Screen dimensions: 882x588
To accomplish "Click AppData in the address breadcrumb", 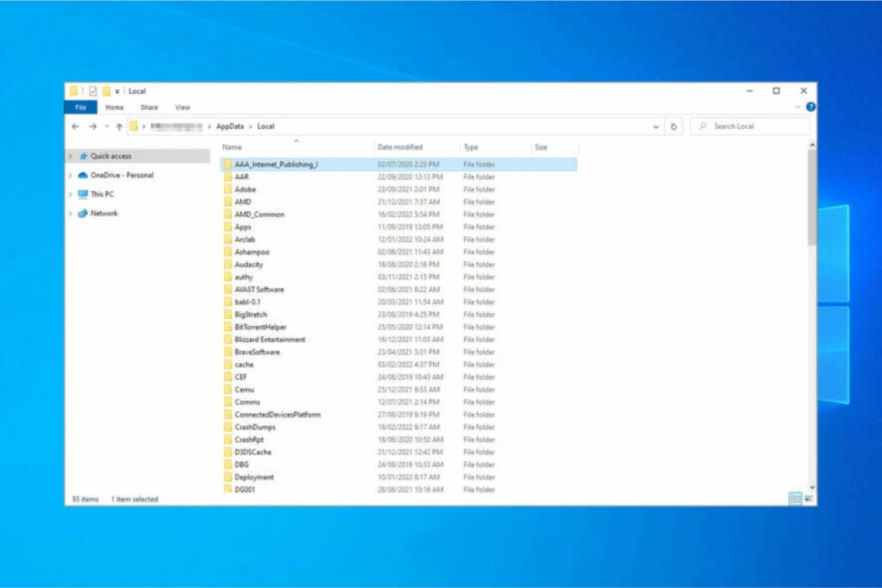I will [x=230, y=126].
